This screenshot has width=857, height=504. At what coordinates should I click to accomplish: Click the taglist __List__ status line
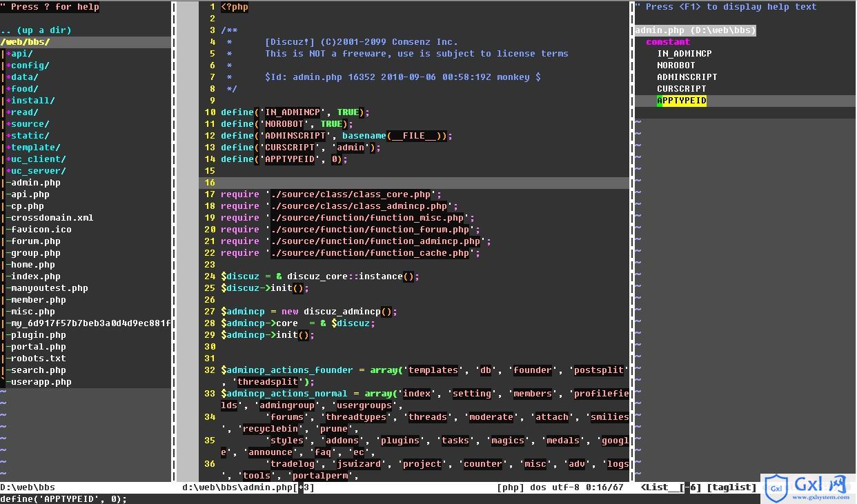tap(698, 487)
